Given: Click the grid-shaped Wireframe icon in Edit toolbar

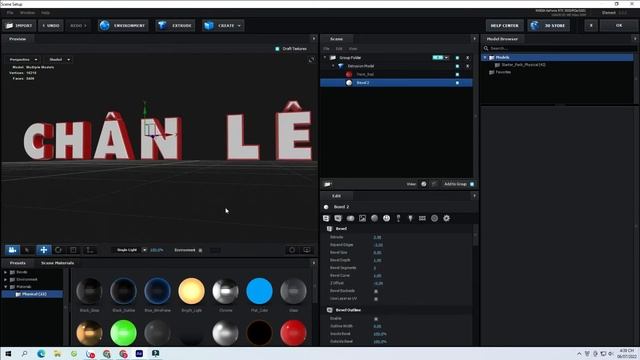Looking at the screenshot, I should tap(422, 218).
